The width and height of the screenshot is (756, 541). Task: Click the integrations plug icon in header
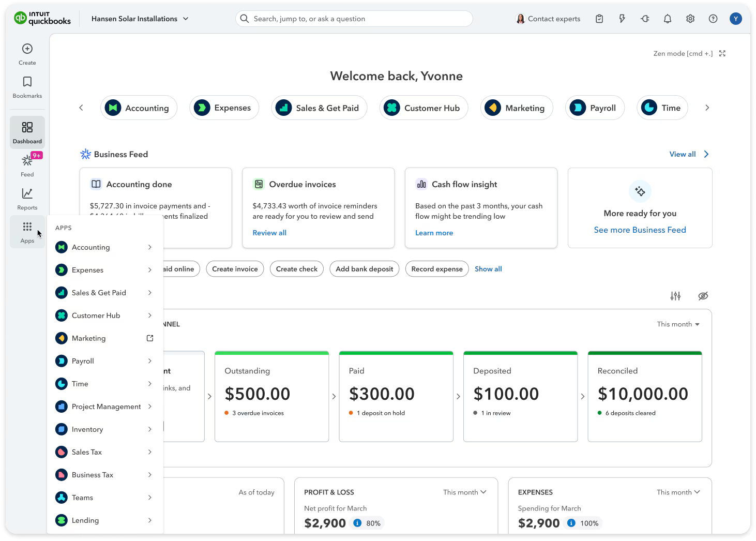(x=645, y=19)
